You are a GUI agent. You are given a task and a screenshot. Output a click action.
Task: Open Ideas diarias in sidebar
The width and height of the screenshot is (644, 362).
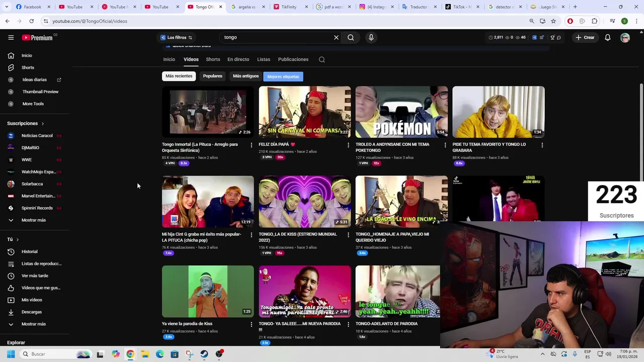(x=35, y=79)
